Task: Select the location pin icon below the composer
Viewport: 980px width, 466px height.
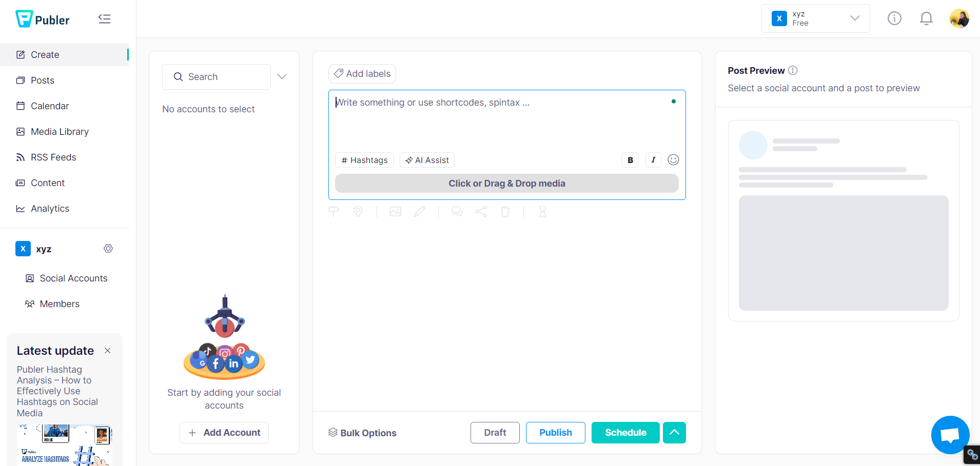Action: coord(358,211)
